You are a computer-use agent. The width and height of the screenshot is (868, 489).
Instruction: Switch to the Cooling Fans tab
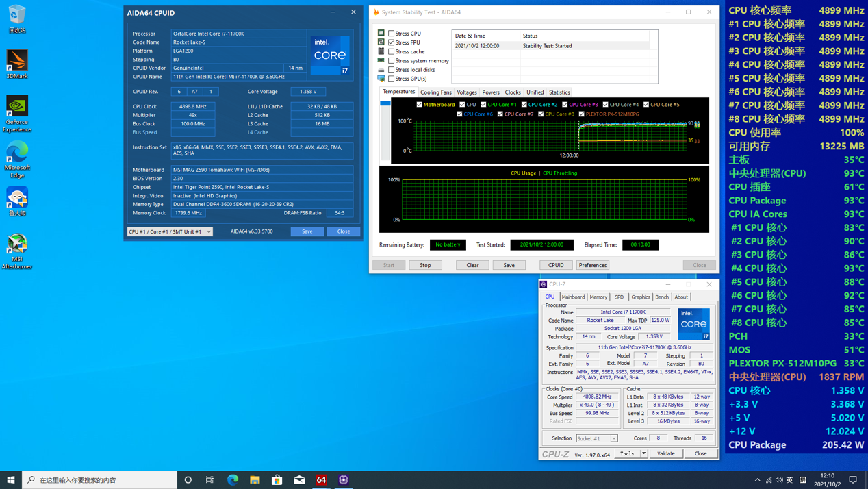click(x=436, y=92)
